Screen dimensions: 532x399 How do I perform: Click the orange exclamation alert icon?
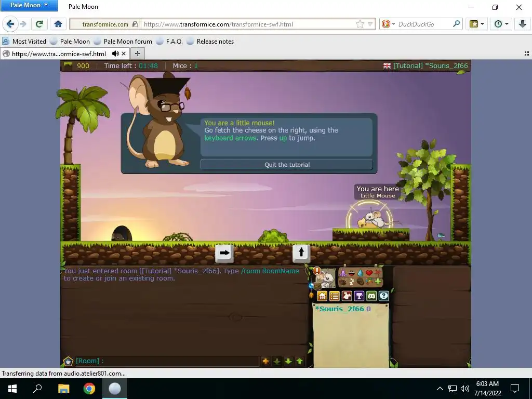[x=317, y=270]
